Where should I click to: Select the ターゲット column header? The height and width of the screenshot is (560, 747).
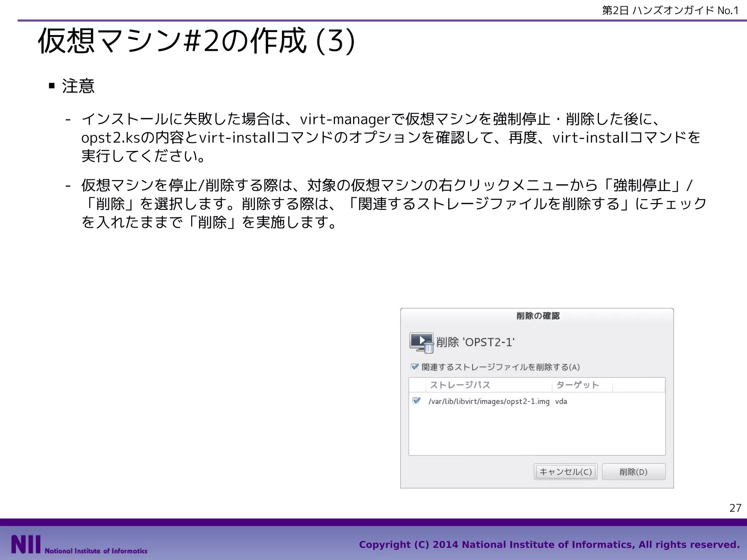click(x=582, y=385)
